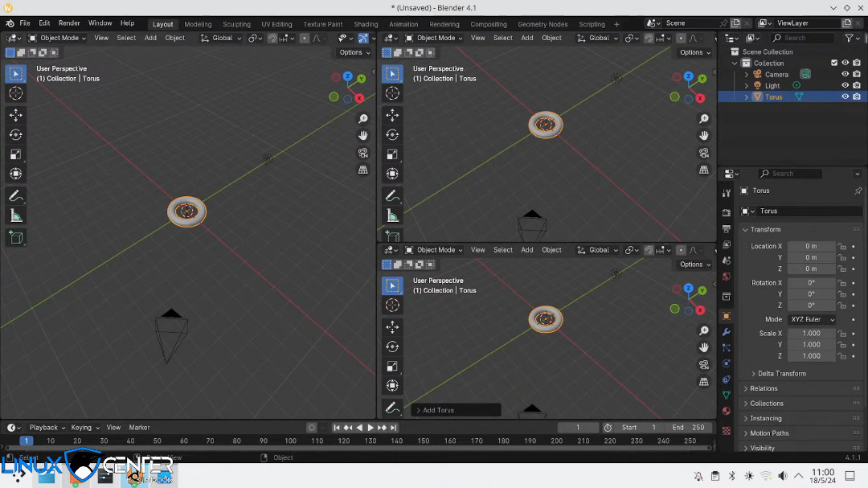Open the Object Mode dropdown
Screen dimensions: 868x488
[x=57, y=37]
